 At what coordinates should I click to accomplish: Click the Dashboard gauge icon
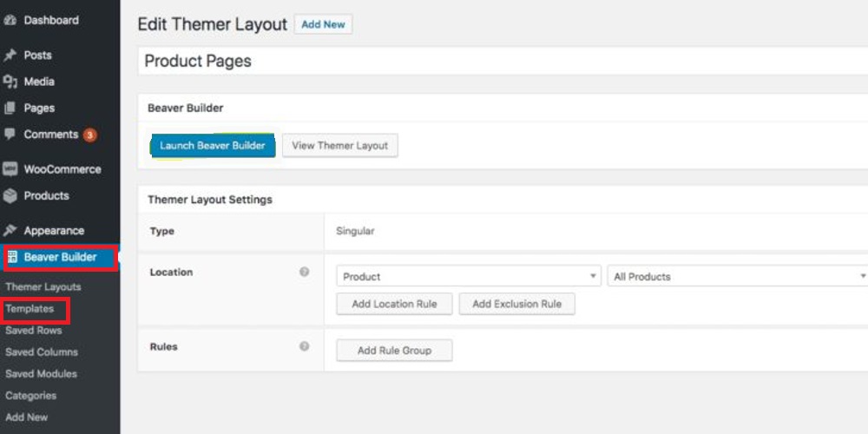pyautogui.click(x=10, y=21)
